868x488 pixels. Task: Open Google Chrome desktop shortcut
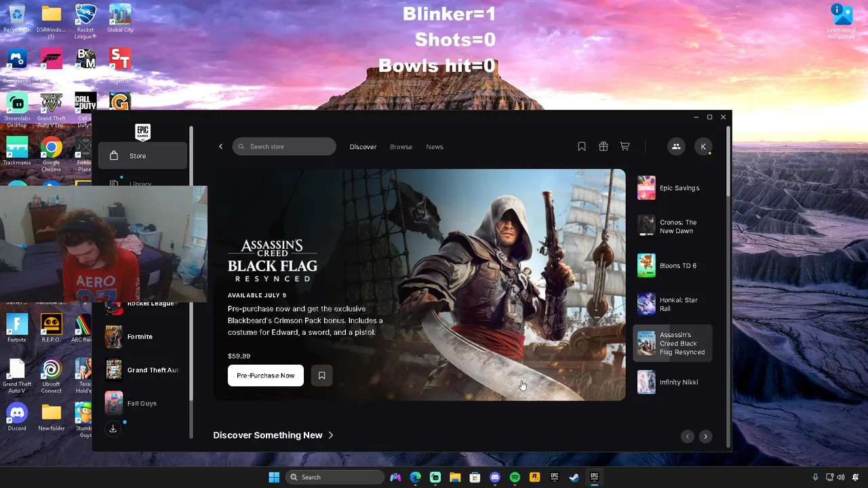pyautogui.click(x=51, y=154)
